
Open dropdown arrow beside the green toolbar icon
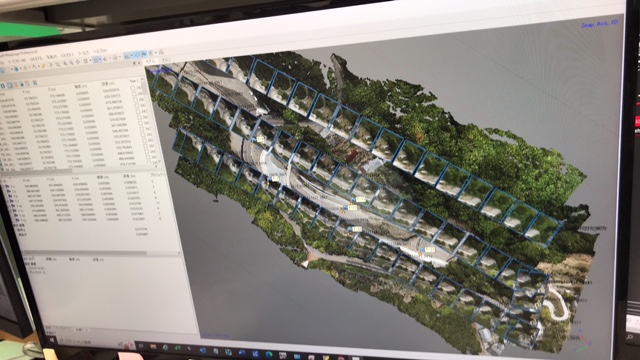pyautogui.click(x=156, y=53)
